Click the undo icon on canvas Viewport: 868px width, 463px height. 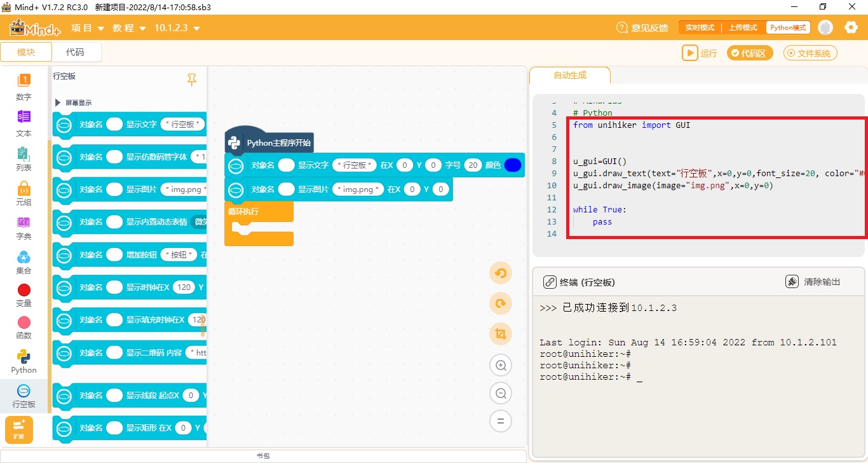(501, 273)
